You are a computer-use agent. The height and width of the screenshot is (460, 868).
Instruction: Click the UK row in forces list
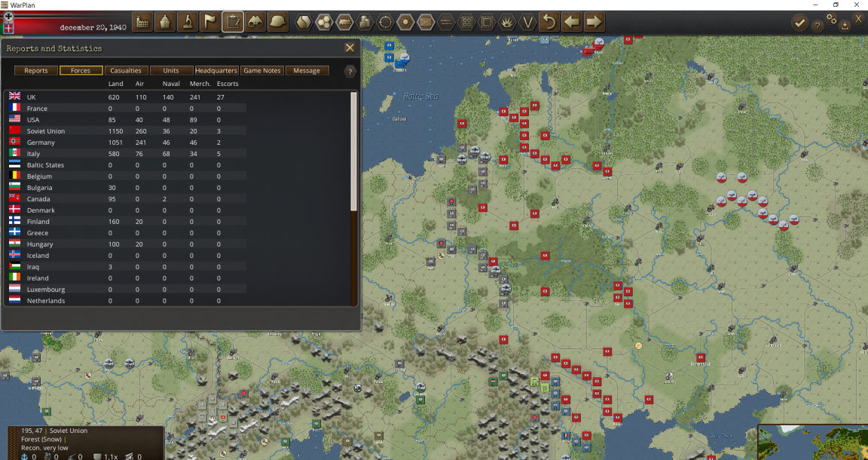pyautogui.click(x=127, y=97)
